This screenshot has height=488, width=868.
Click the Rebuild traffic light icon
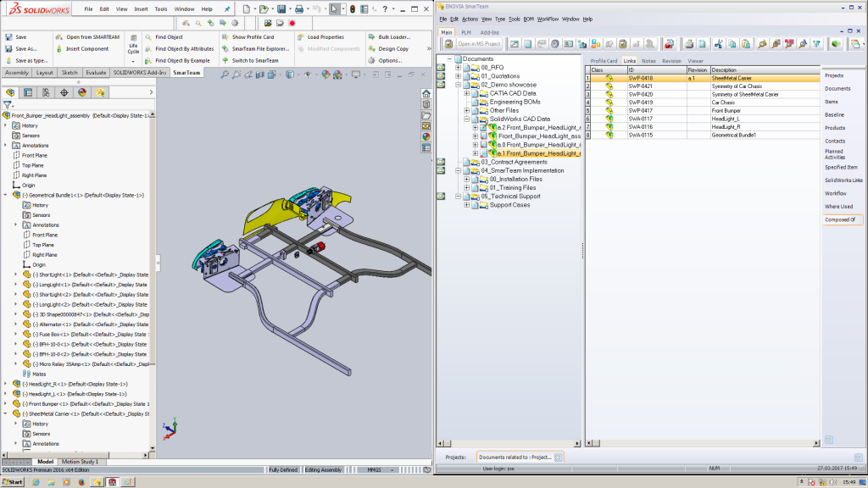(352, 8)
